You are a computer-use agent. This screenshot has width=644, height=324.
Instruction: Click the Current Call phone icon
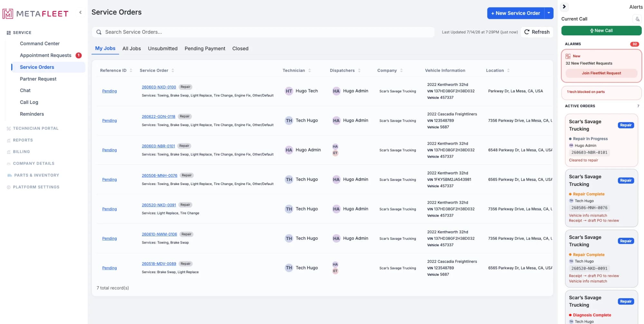637,19
